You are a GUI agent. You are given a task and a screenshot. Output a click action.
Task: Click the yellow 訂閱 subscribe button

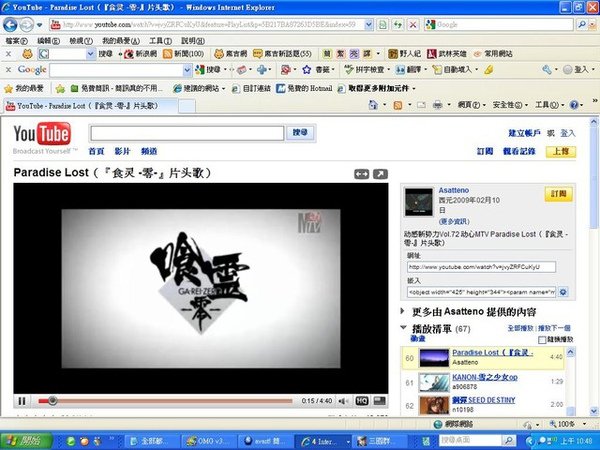tap(558, 194)
